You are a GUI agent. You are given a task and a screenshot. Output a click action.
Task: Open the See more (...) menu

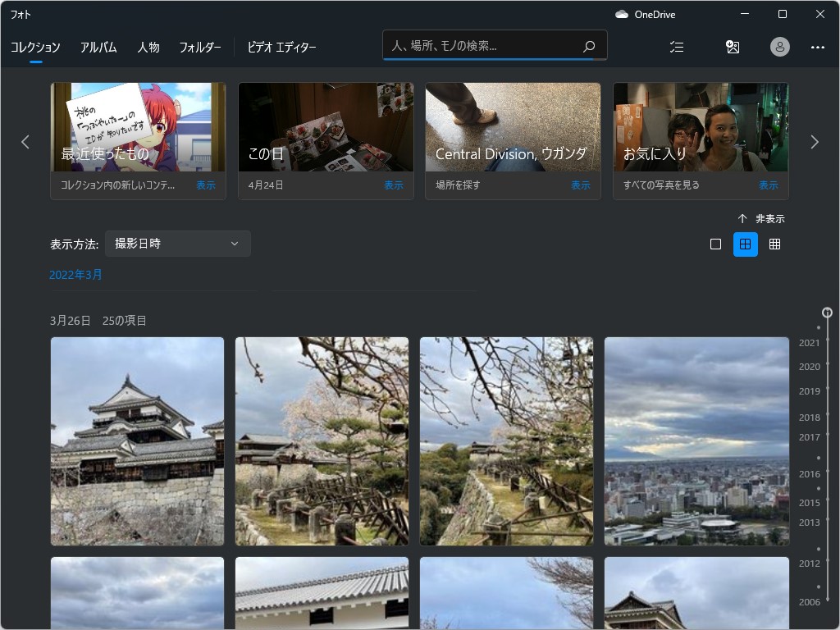point(818,47)
